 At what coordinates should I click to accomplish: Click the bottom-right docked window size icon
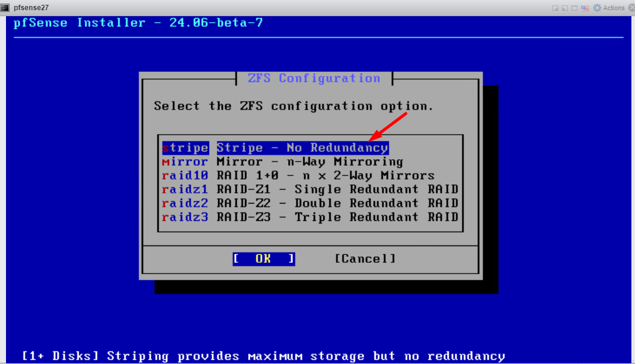coord(555,8)
